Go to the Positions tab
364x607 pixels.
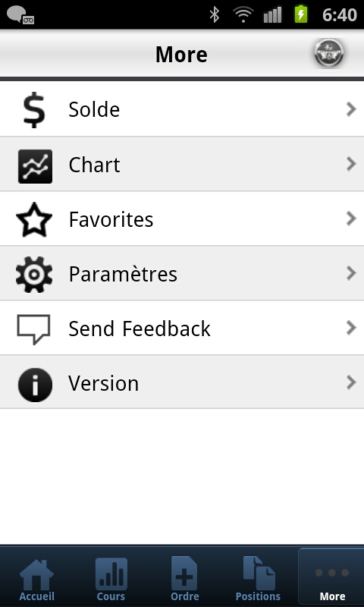(x=258, y=579)
